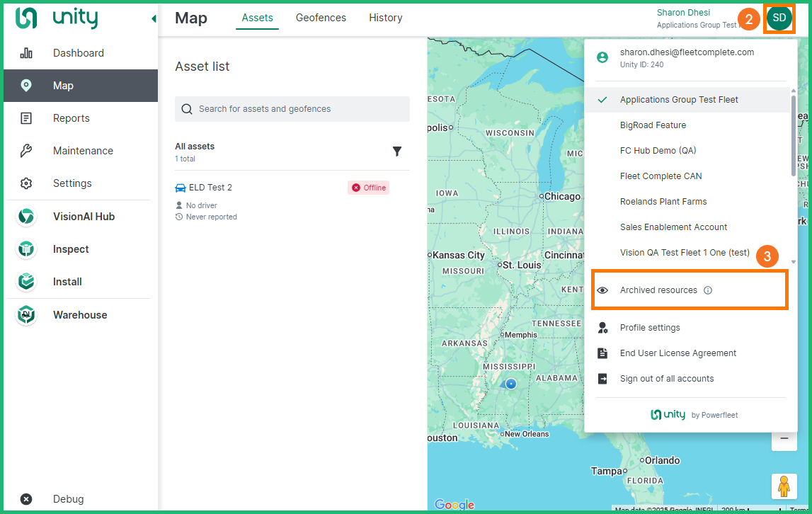The width and height of the screenshot is (812, 514).
Task: Toggle Archived resources eye icon
Action: [602, 290]
